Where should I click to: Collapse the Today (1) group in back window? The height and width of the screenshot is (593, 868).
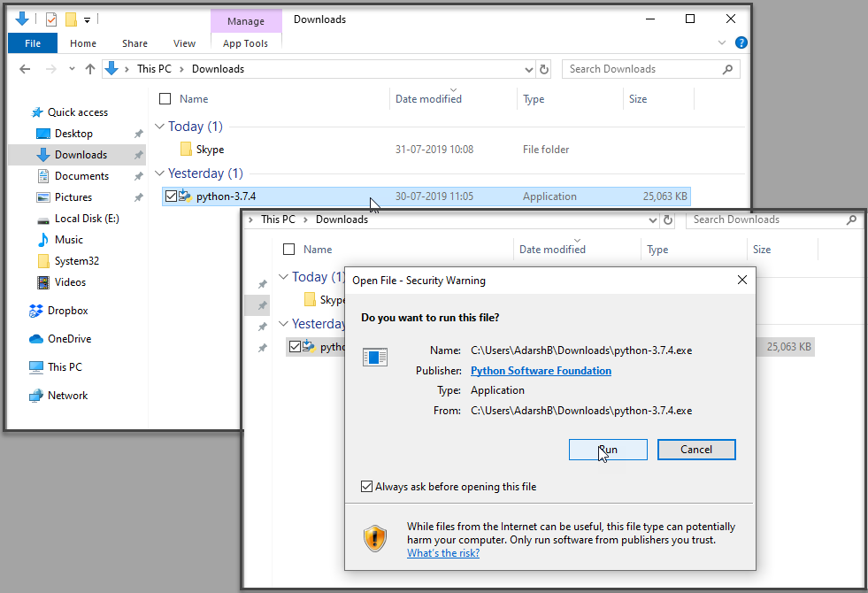[x=159, y=127]
